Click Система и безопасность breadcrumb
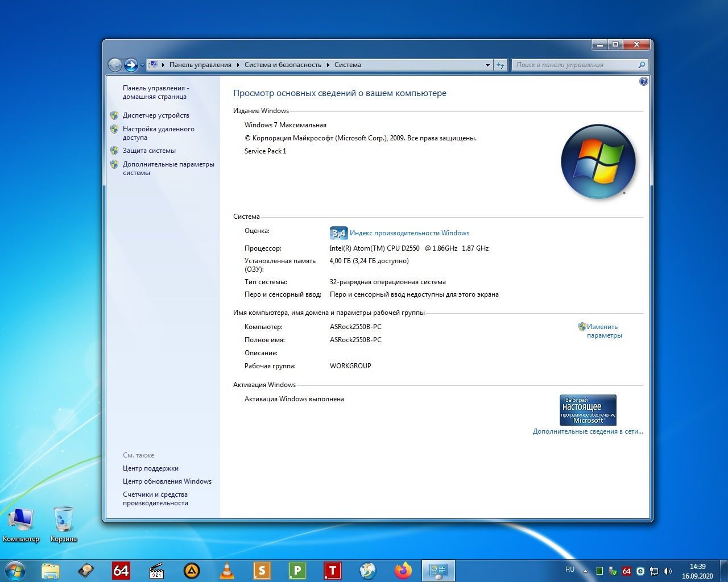 pyautogui.click(x=283, y=65)
